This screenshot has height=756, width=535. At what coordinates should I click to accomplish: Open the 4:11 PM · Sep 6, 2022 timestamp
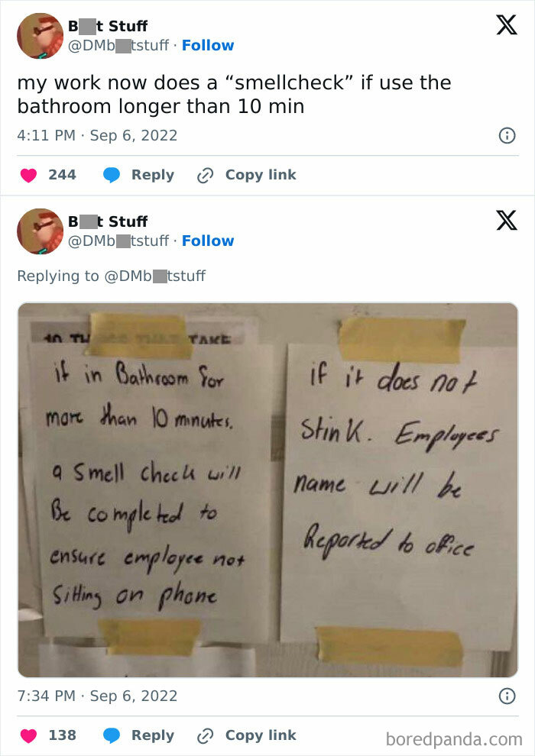[97, 135]
